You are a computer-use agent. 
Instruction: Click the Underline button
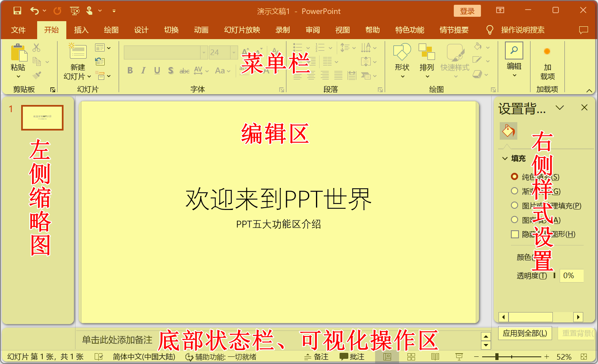click(x=157, y=71)
